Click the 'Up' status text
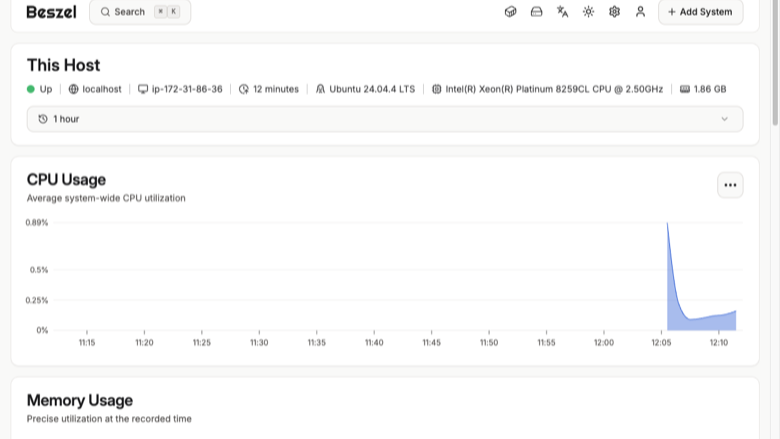This screenshot has width=780, height=439. point(46,89)
